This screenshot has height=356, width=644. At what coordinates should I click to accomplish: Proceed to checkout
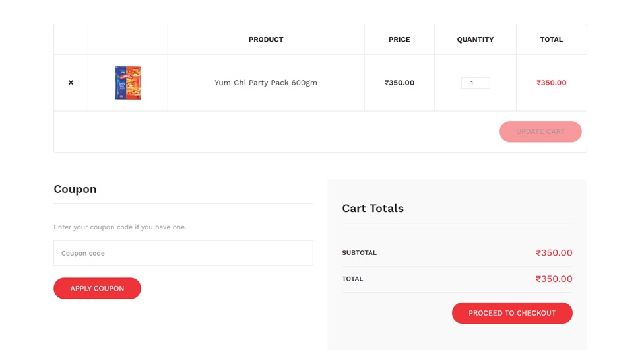pyautogui.click(x=512, y=313)
